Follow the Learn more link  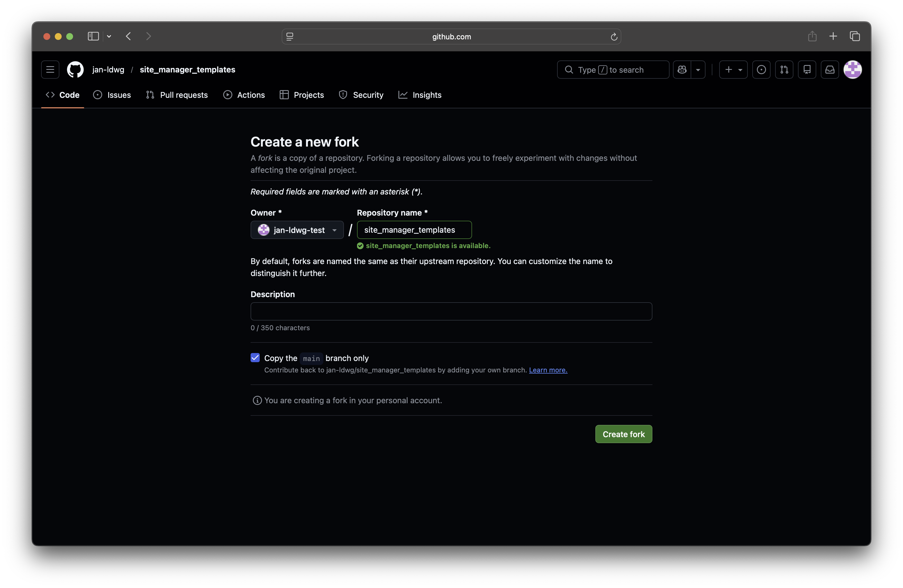point(548,370)
